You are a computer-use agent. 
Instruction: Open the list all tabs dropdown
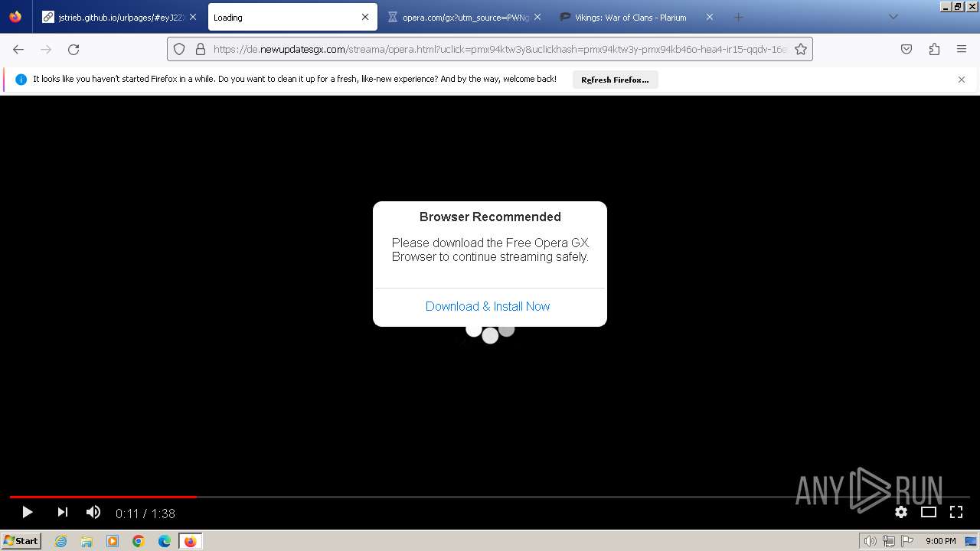coord(893,17)
